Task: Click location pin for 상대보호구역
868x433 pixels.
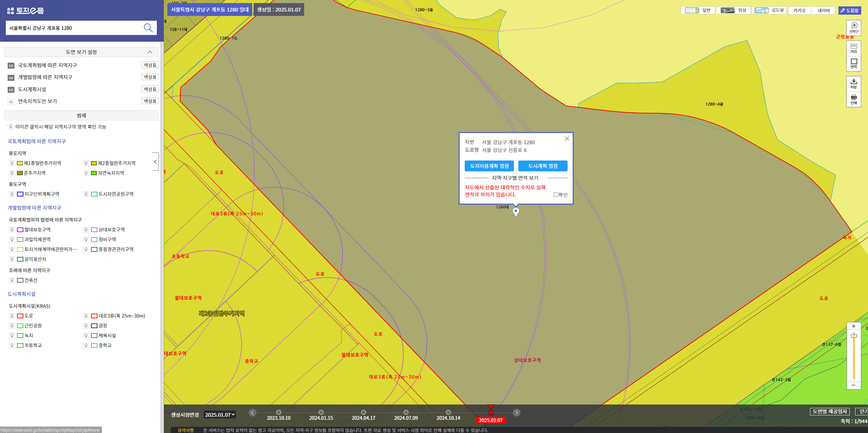Action: click(x=86, y=230)
